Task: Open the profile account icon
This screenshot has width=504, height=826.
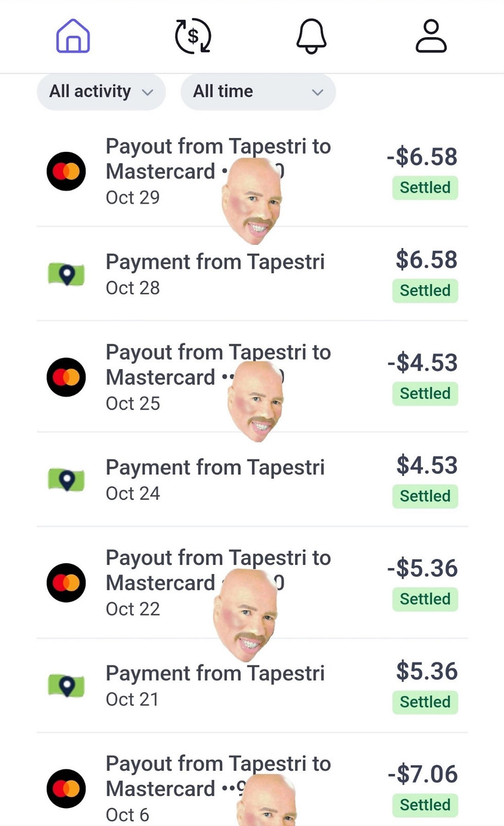Action: (x=431, y=36)
